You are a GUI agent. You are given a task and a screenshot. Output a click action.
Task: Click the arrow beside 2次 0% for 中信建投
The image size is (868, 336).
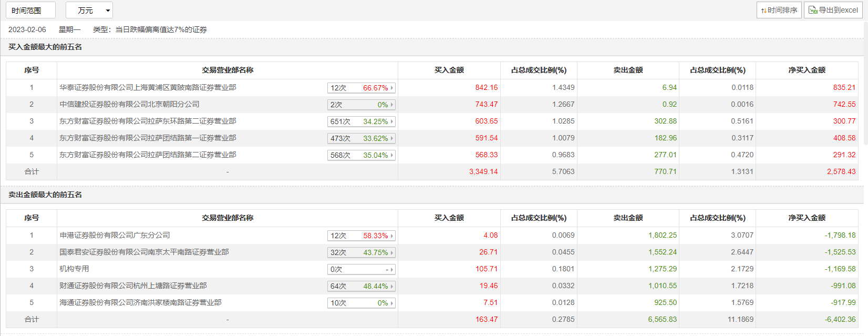point(392,105)
